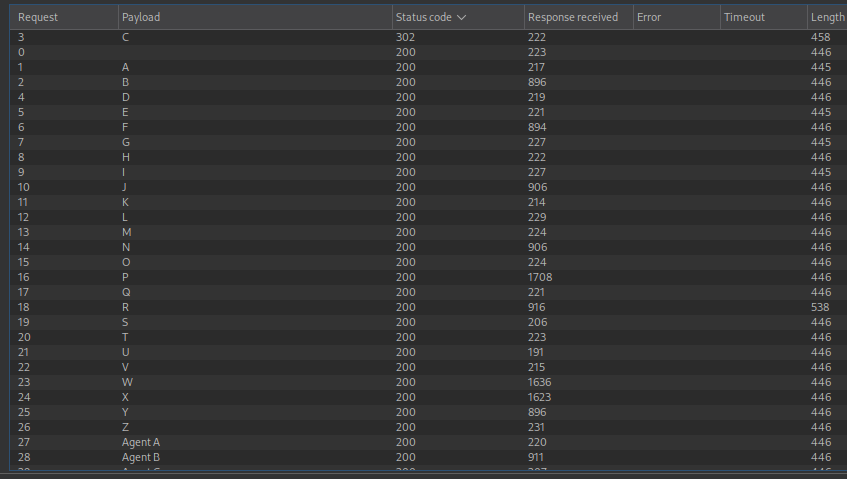Viewport: 847px width, 479px height.
Task: Select the row with payload R, length 538
Action: [x=250, y=307]
